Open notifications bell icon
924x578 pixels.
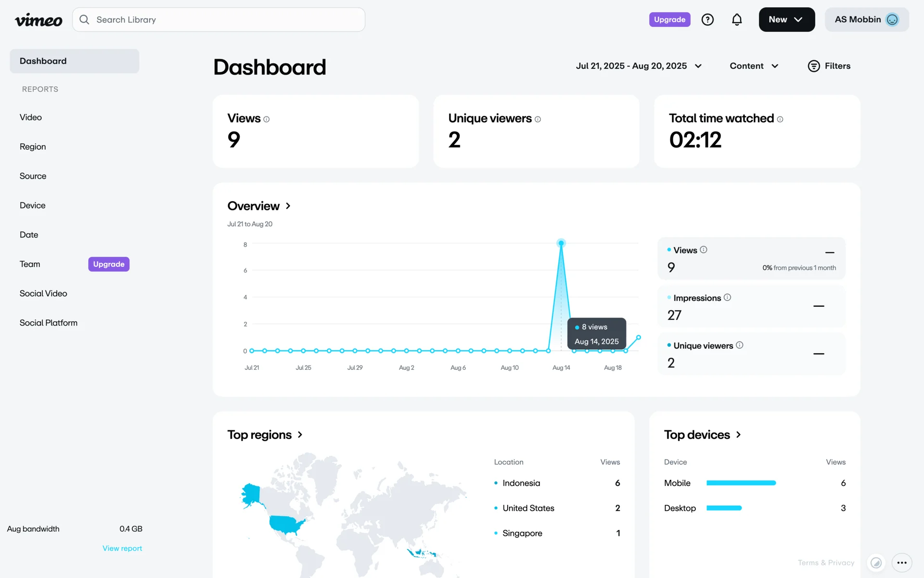point(737,20)
